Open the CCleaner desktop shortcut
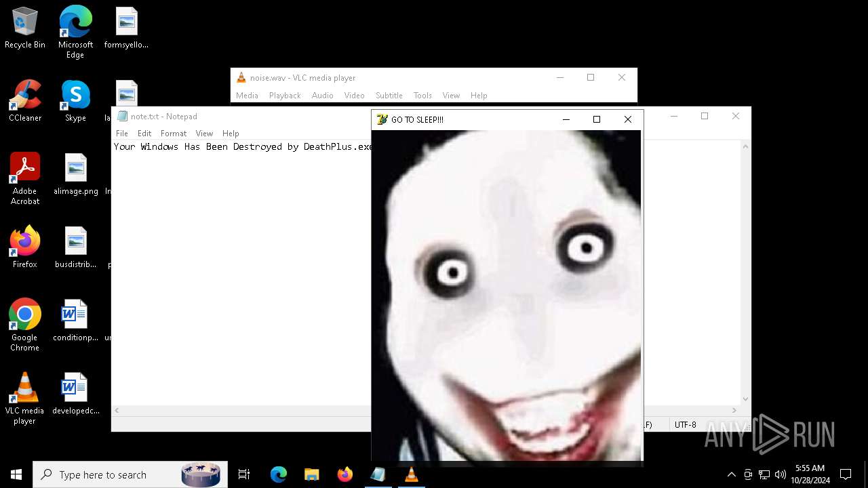This screenshot has height=488, width=868. click(x=25, y=102)
